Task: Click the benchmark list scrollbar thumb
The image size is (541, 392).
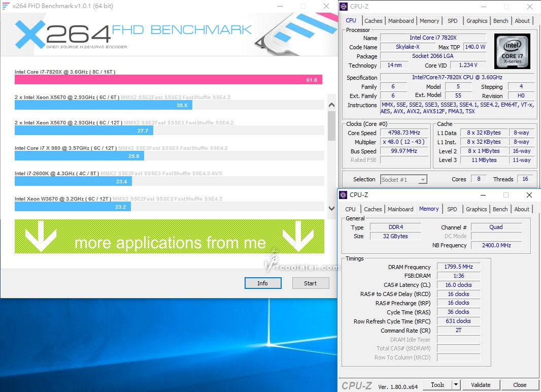Action: pyautogui.click(x=331, y=125)
